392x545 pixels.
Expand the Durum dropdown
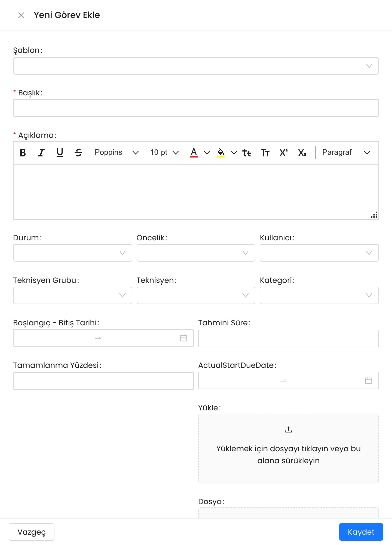point(73,253)
